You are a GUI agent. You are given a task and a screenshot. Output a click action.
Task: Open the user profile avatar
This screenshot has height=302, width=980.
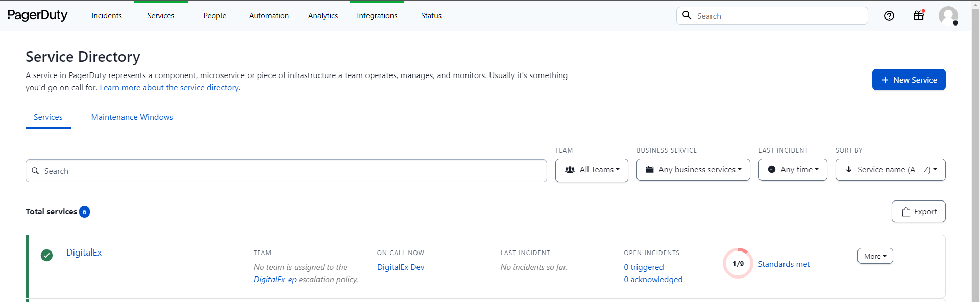pyautogui.click(x=948, y=16)
